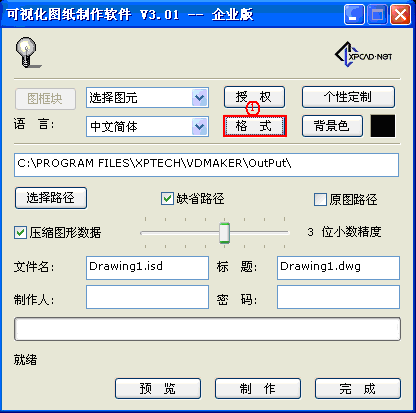416x413 pixels.
Task: Select the black background color swatch
Action: pyautogui.click(x=383, y=126)
